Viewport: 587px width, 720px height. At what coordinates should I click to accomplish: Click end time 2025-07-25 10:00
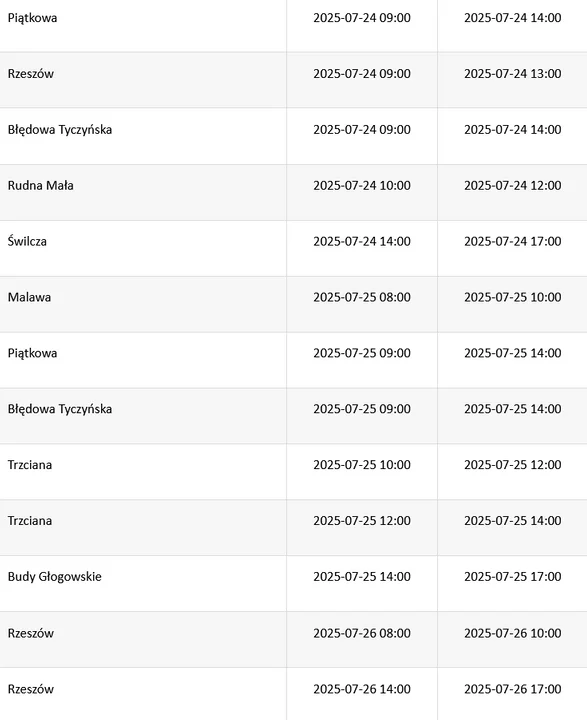[513, 297]
